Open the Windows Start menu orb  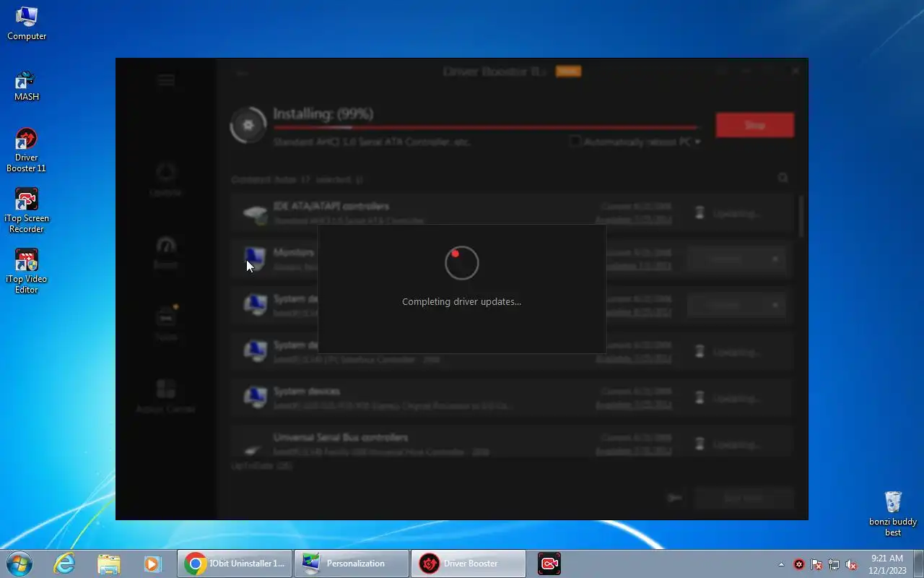click(x=19, y=564)
